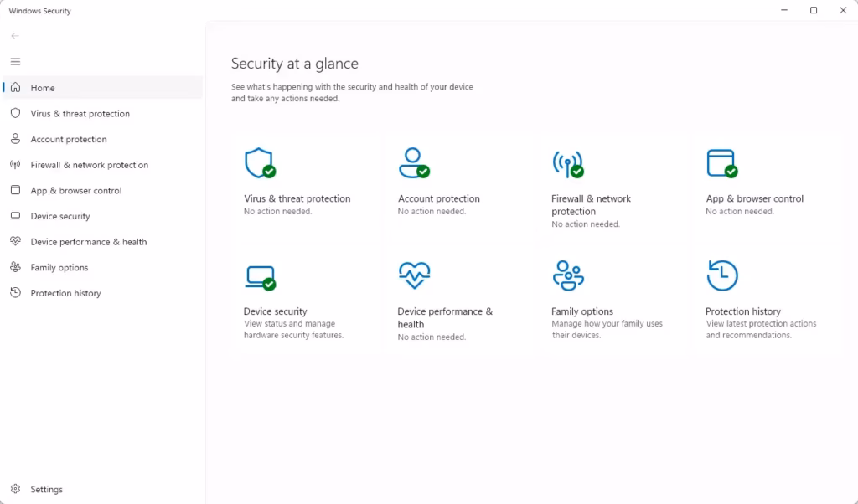Click the heart pulse icon in sidebar
858x504 pixels.
pos(15,241)
